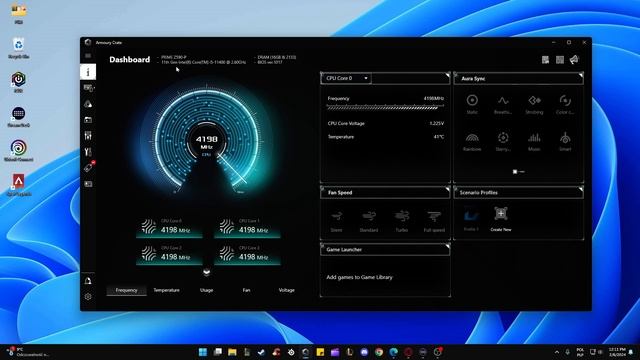Open the Recycle Bin desktop icon
Image resolution: width=640 pixels, height=360 pixels.
(x=18, y=48)
